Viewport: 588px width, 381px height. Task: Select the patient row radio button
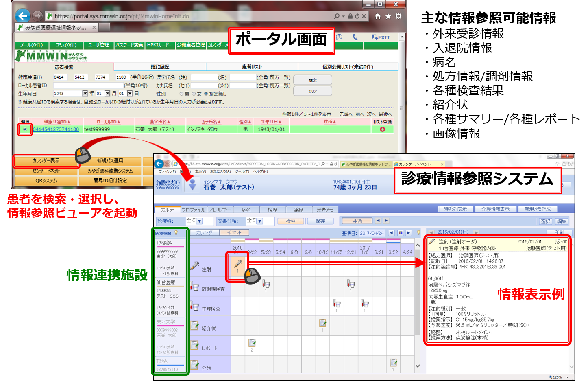click(25, 129)
